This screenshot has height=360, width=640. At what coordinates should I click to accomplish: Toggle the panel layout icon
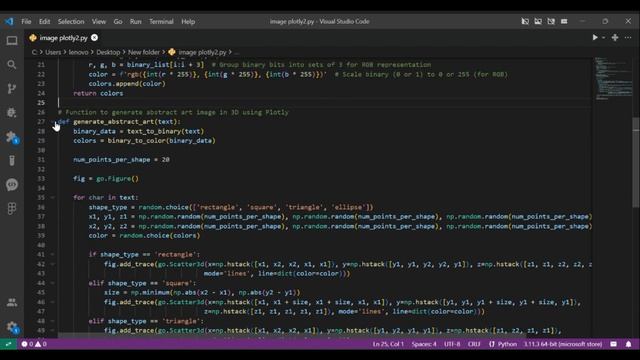(x=538, y=21)
